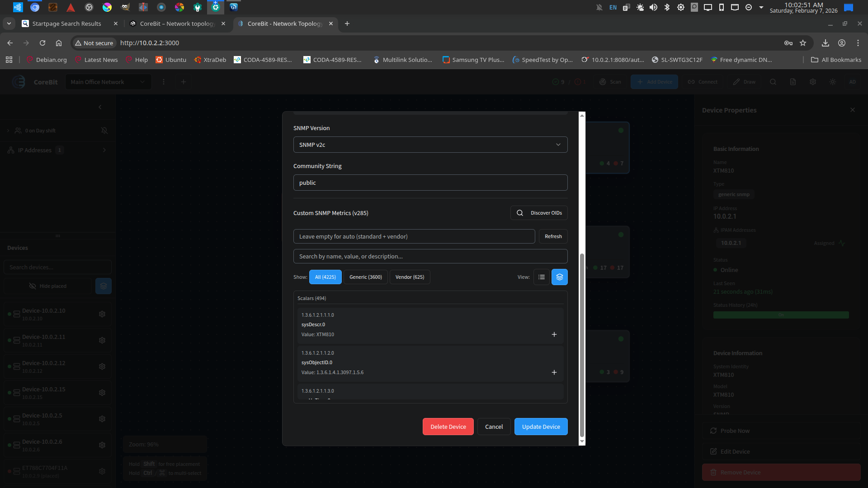Open browser three-dot menu
The width and height of the screenshot is (868, 488).
click(858, 43)
